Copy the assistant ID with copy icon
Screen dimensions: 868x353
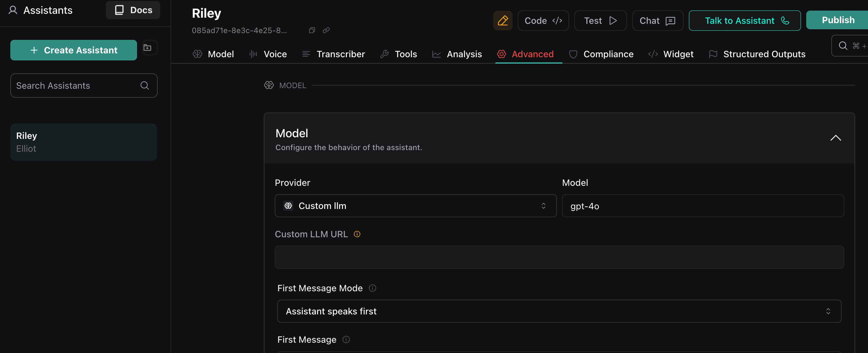tap(312, 30)
